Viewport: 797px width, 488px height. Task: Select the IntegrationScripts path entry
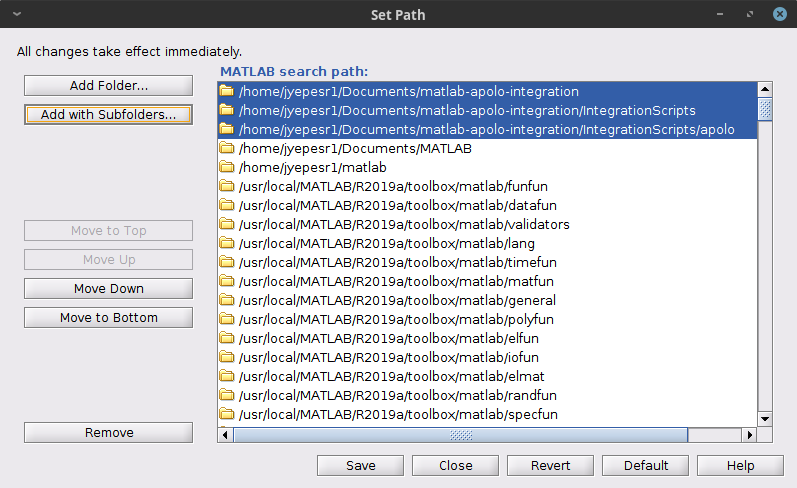click(x=487, y=110)
